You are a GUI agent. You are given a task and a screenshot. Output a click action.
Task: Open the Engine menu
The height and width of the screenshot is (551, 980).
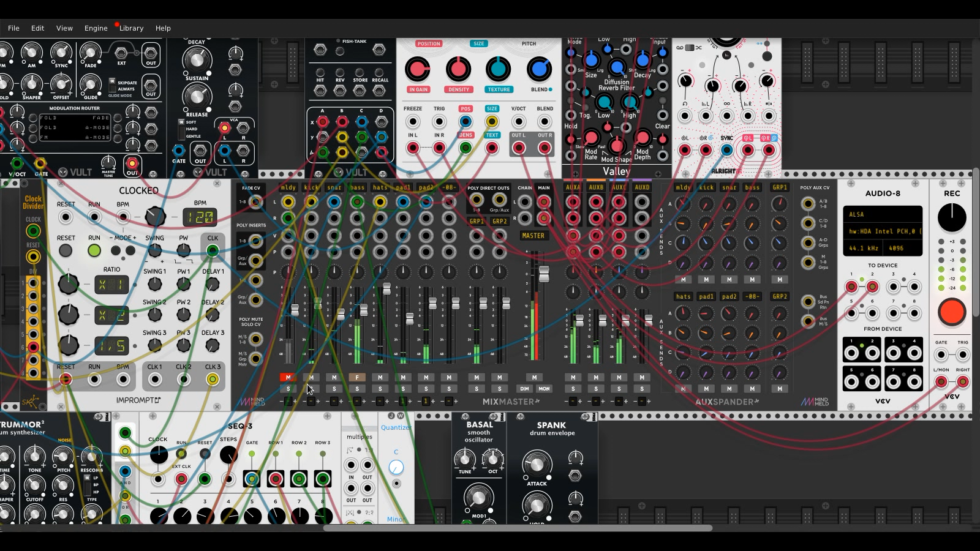[96, 28]
